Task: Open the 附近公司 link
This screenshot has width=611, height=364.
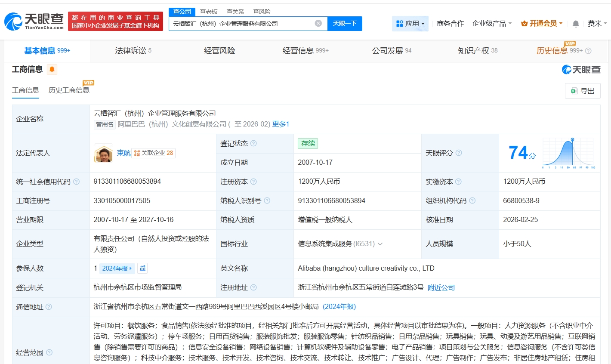Action: point(441,287)
